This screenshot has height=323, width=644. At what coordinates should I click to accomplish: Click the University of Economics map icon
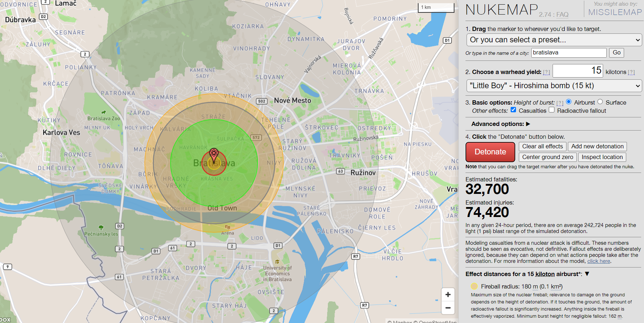pos(277,262)
